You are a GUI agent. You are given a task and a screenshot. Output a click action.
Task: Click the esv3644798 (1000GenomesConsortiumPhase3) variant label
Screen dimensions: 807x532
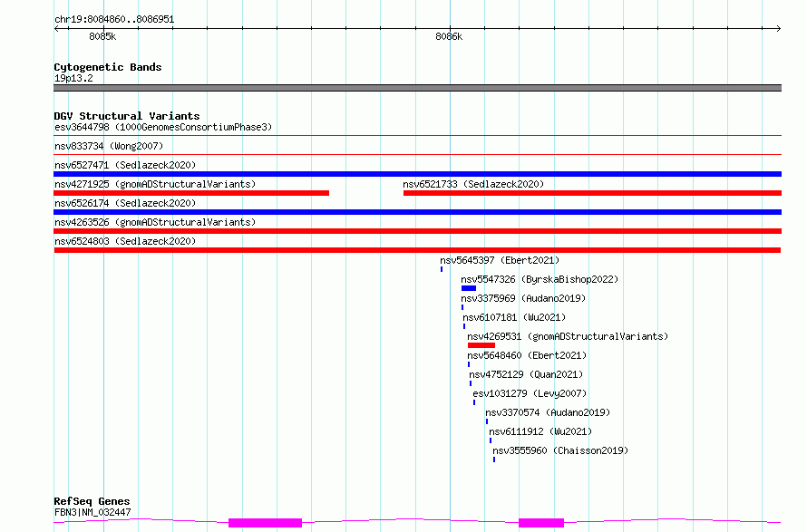click(163, 127)
